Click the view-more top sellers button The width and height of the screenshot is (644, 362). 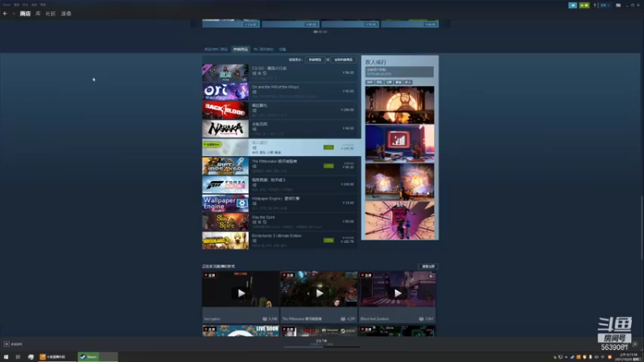tap(315, 60)
